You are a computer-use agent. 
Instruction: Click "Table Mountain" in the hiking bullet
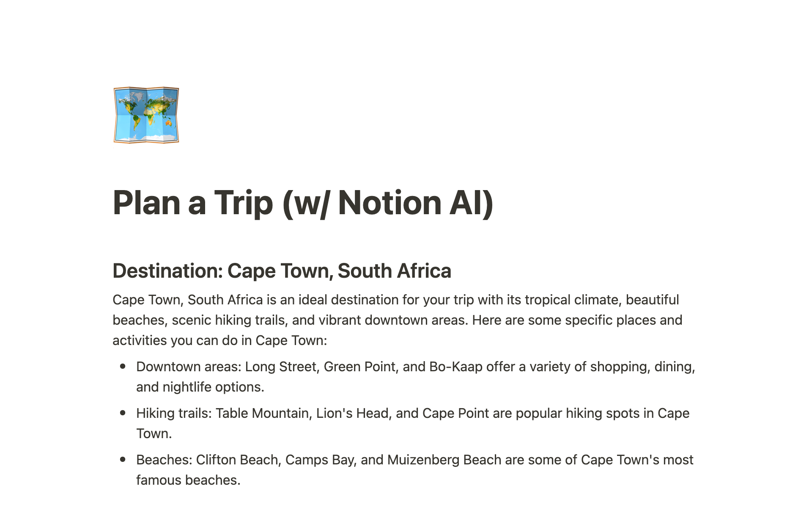coord(262,413)
